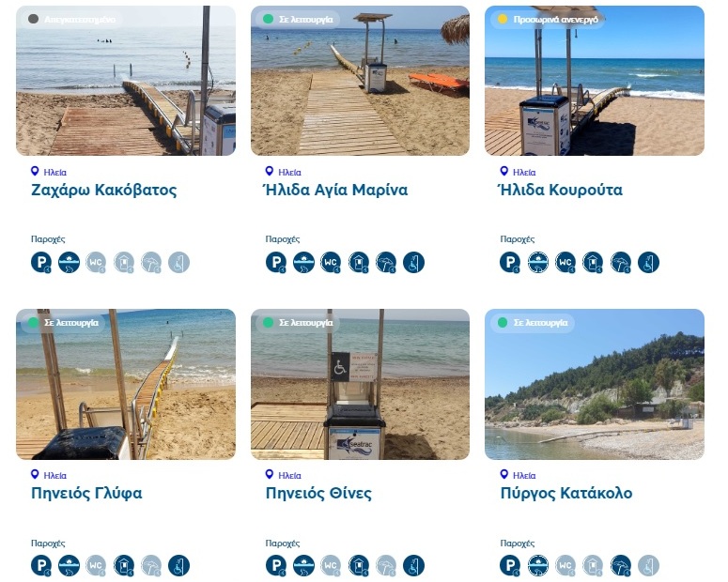Click umbrella icon under Πύργος Κατάκολο
Viewport: 728px width, 582px height.
click(621, 565)
